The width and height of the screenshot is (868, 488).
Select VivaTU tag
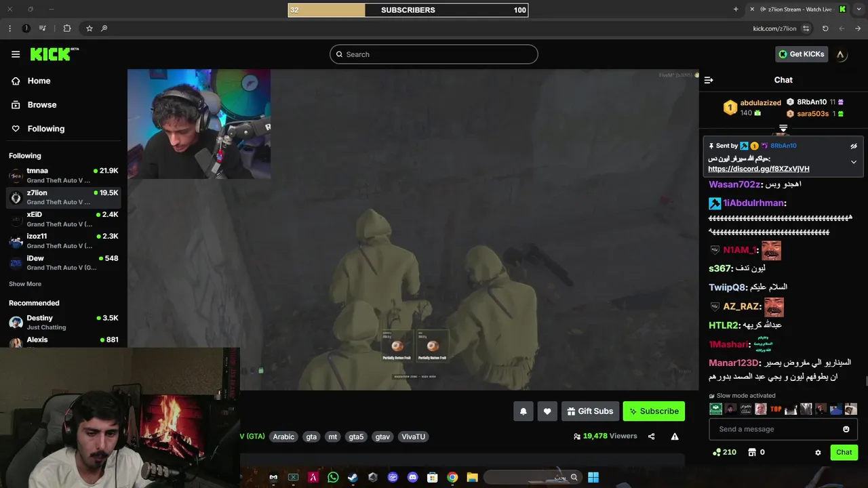coord(413,436)
